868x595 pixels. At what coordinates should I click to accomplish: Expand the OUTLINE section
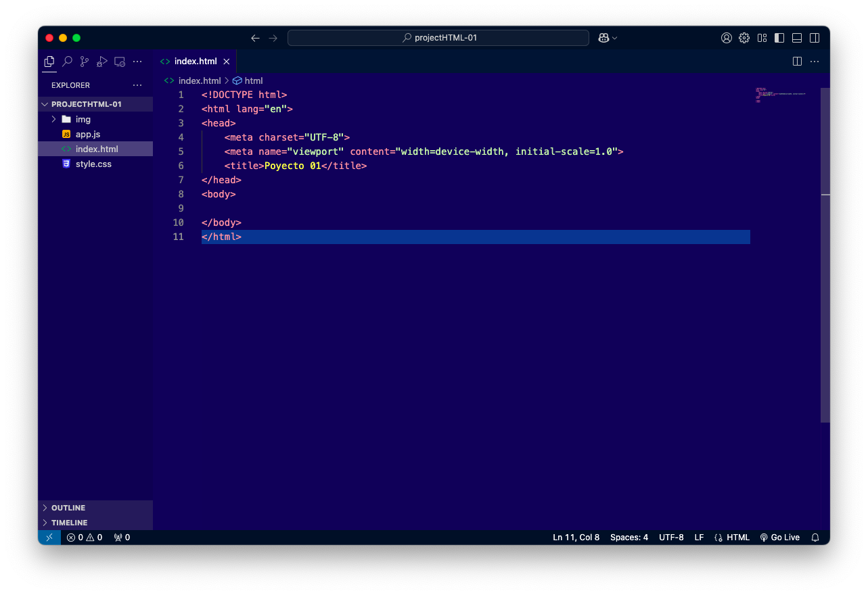[x=95, y=508]
